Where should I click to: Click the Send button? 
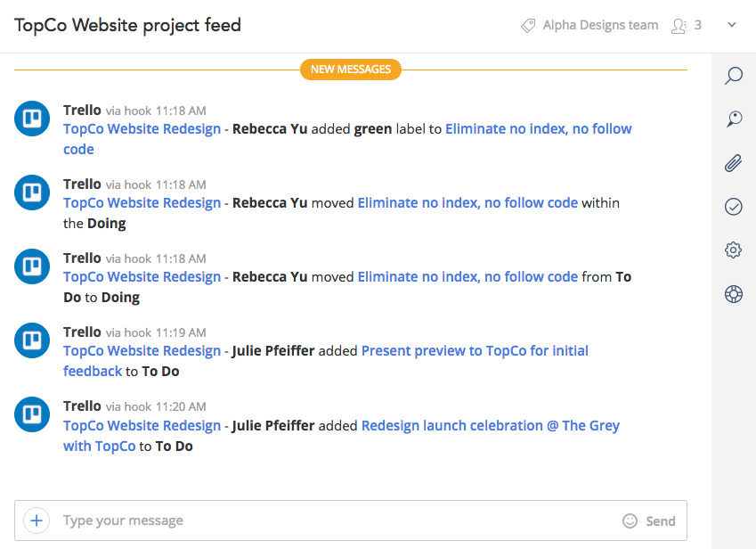660,521
